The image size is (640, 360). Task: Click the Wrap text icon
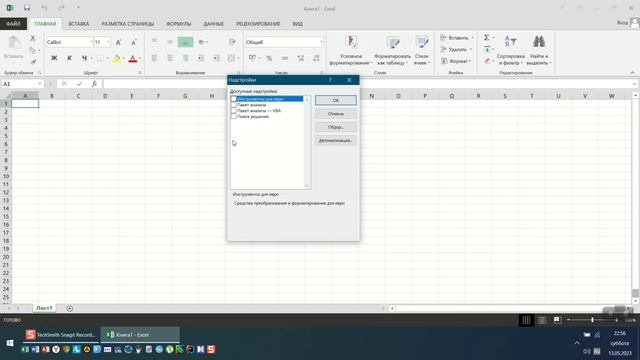pos(232,42)
